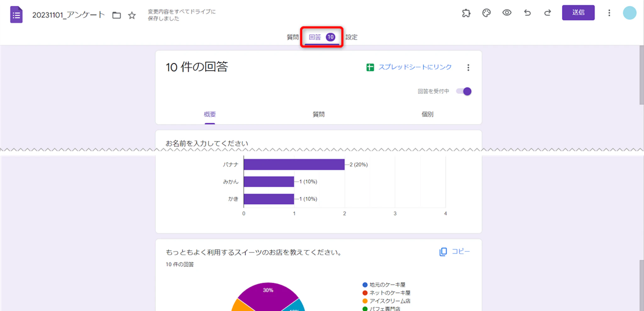
Task: Switch to the 設定 tab
Action: click(352, 37)
